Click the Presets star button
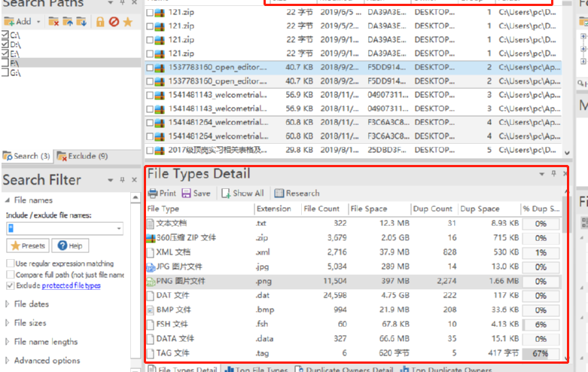 point(28,246)
